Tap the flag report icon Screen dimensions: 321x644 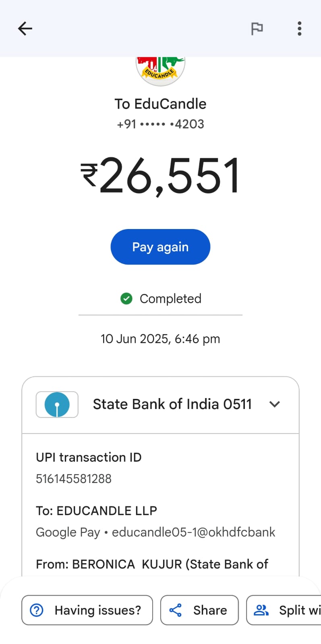[x=257, y=29]
